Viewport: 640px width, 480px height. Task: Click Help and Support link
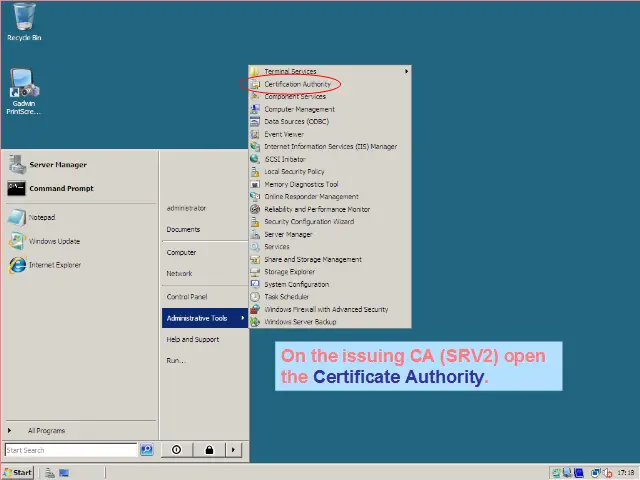click(x=192, y=340)
